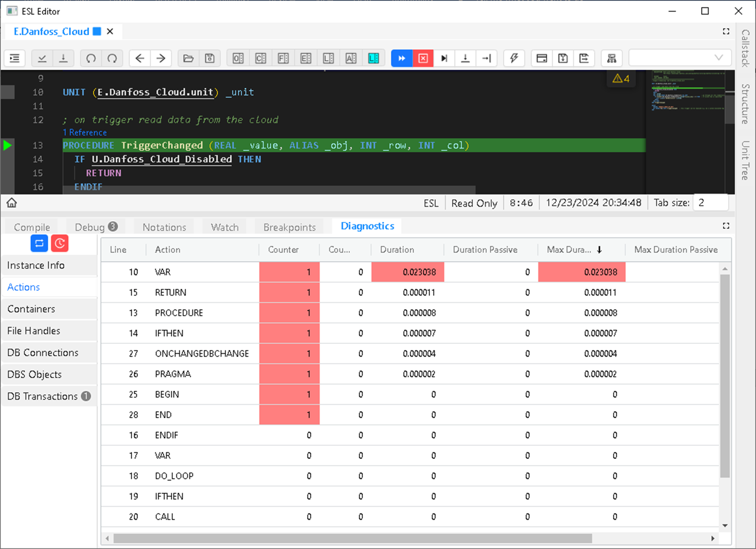Sort by the Counter column header

coord(289,250)
